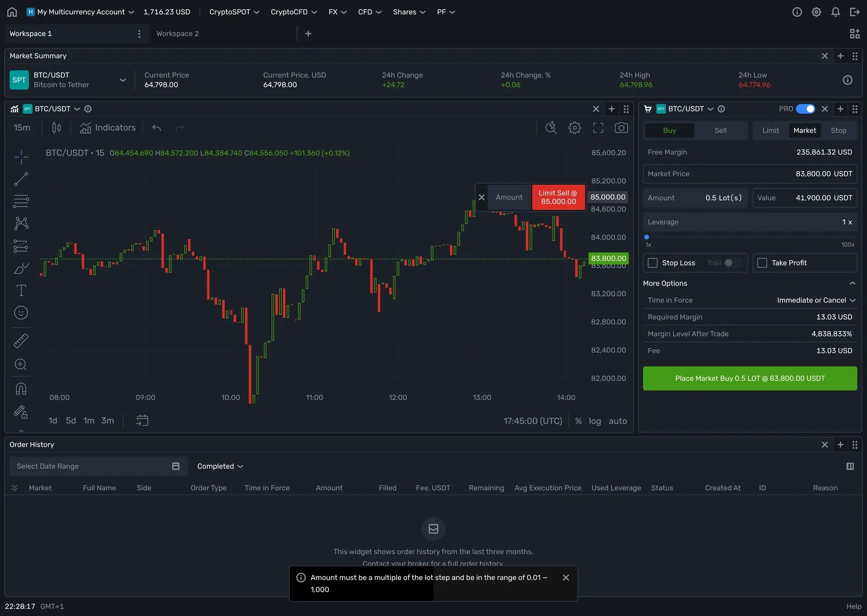
Task: Open chart settings gear
Action: click(574, 128)
